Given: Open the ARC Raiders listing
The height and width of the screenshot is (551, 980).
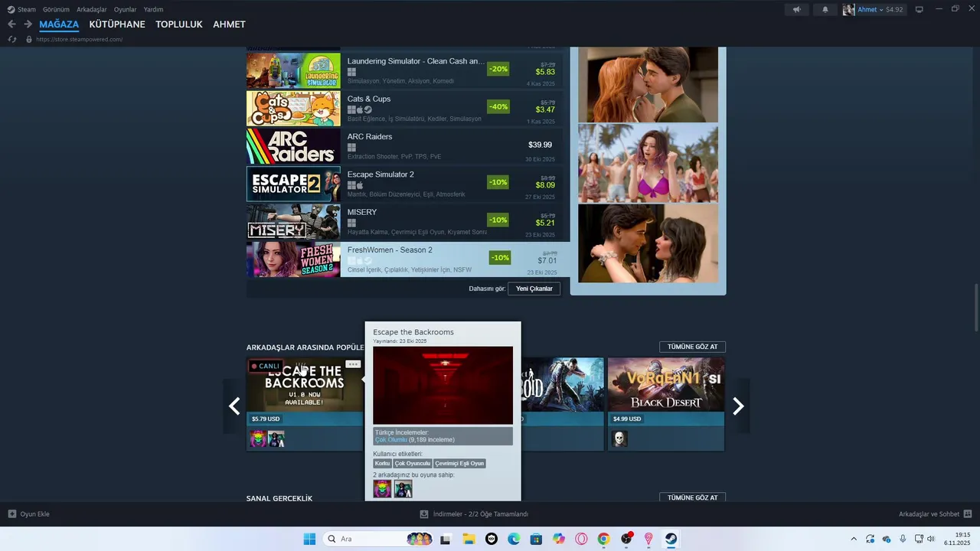Looking at the screenshot, I should point(408,146).
